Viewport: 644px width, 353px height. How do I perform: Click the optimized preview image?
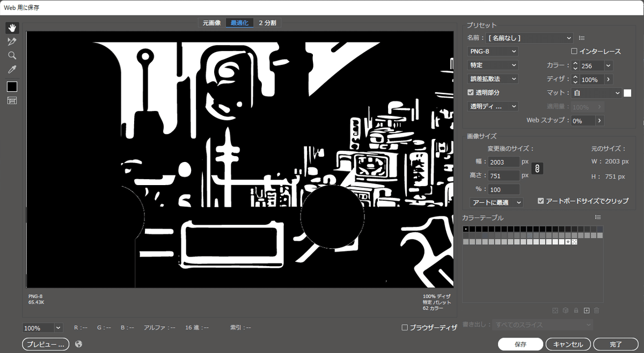(240, 159)
